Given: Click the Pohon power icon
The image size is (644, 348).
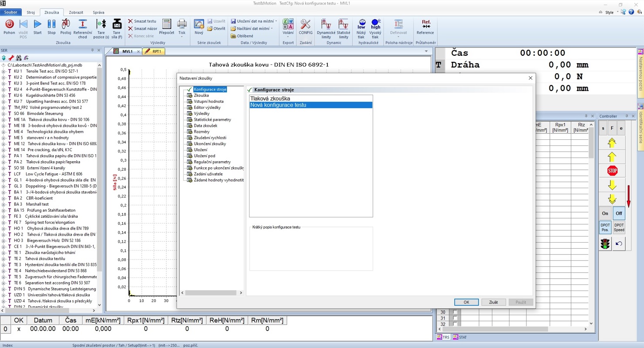Looking at the screenshot, I should [x=9, y=24].
